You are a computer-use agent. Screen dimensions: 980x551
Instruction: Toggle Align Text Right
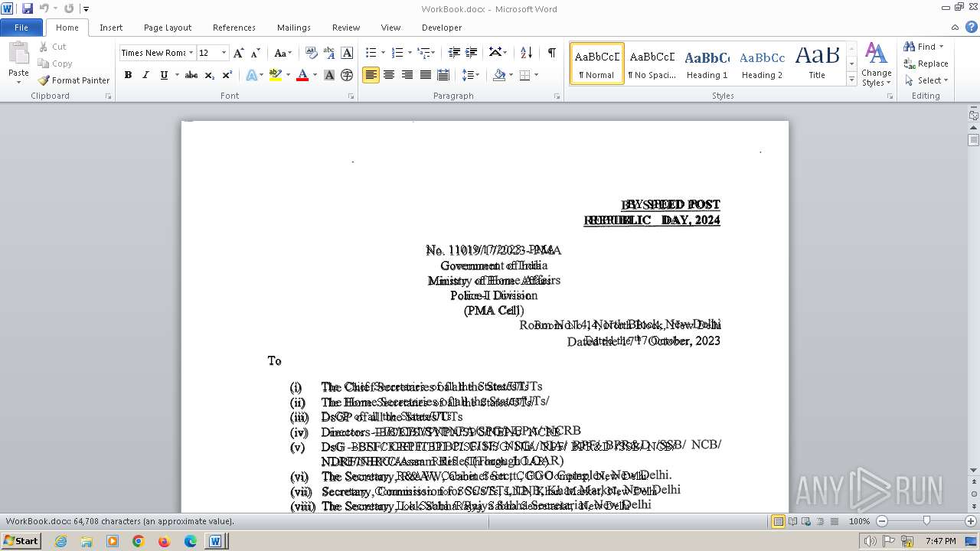point(407,75)
